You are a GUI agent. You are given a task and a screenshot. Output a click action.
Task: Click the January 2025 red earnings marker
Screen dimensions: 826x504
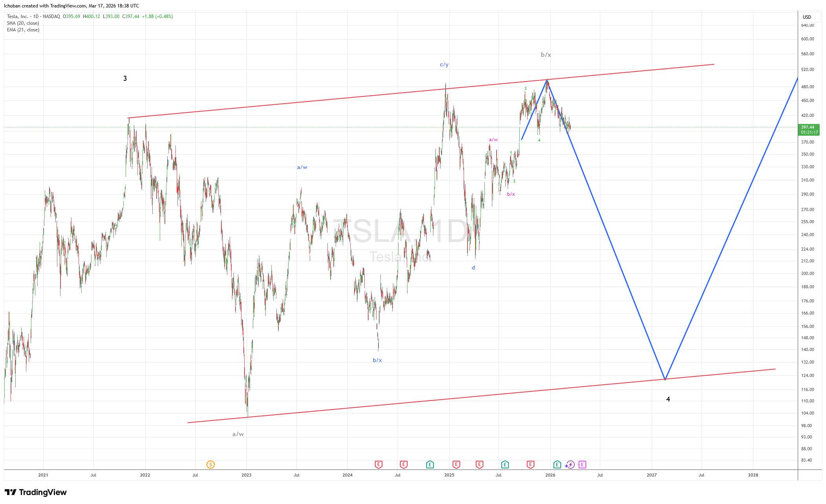(456, 465)
